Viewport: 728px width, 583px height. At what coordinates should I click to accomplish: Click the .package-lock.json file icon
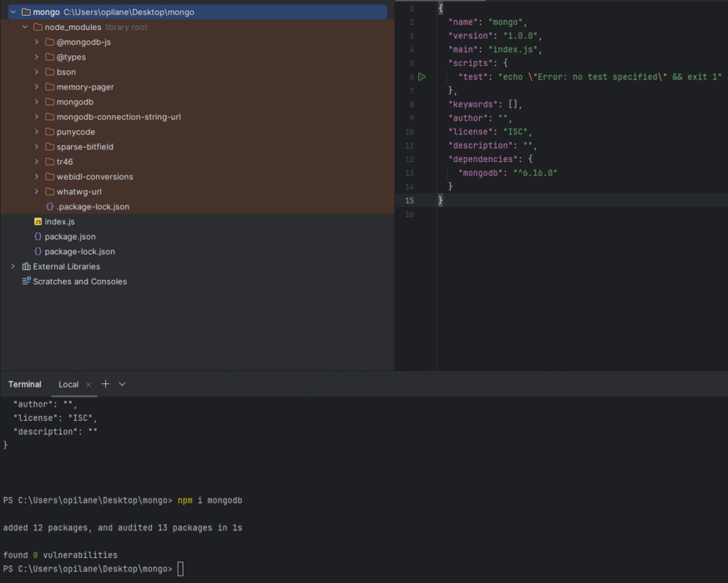pyautogui.click(x=50, y=207)
